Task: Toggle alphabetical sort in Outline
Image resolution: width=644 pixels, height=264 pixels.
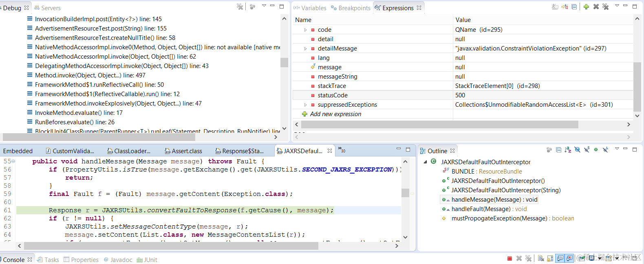Action: tap(568, 150)
